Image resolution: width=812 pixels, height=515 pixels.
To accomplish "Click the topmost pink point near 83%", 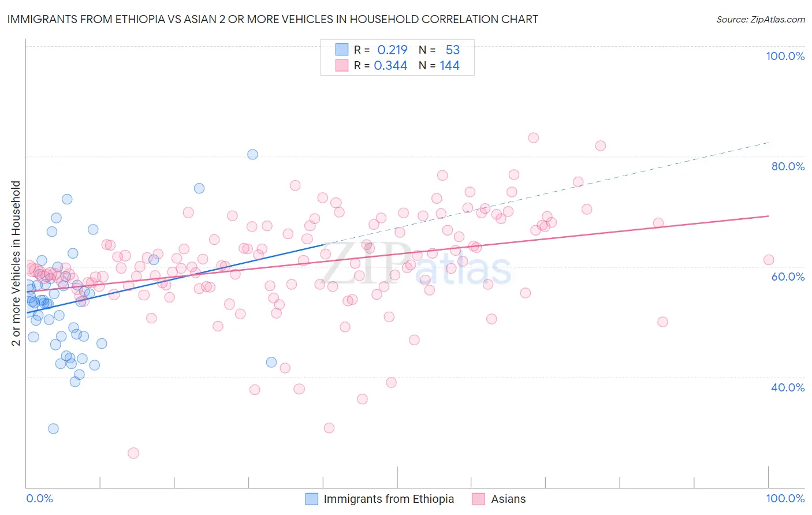I will point(534,138).
